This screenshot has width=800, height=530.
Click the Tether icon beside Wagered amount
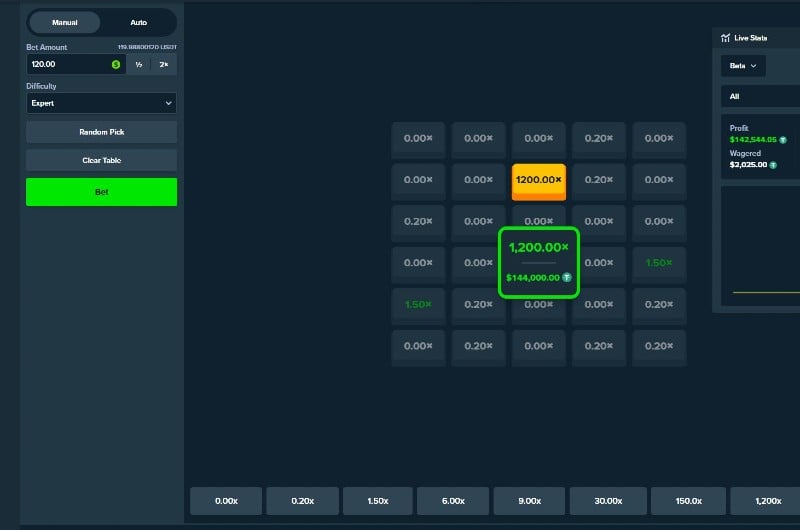pyautogui.click(x=772, y=164)
